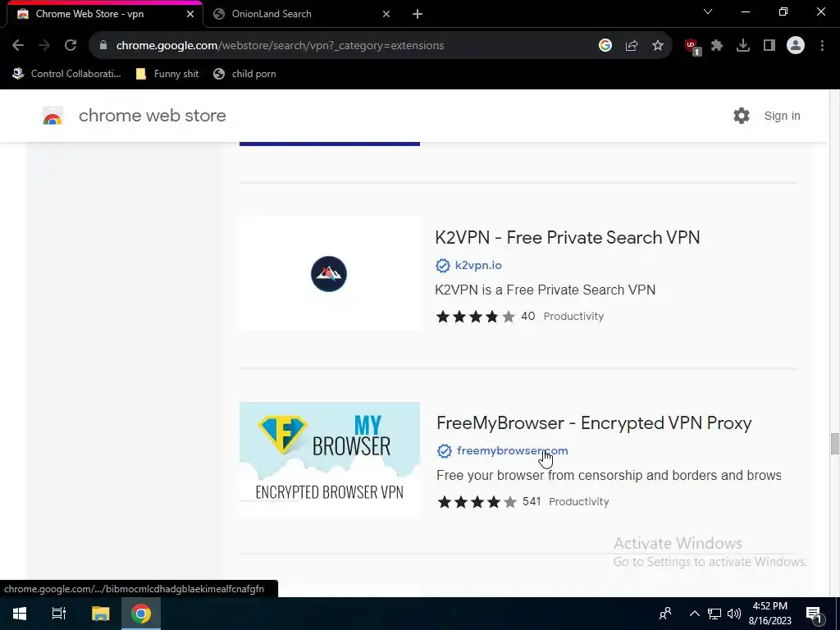This screenshot has width=840, height=630.
Task: Click the FreeMyBrowser star rating
Action: [x=477, y=502]
